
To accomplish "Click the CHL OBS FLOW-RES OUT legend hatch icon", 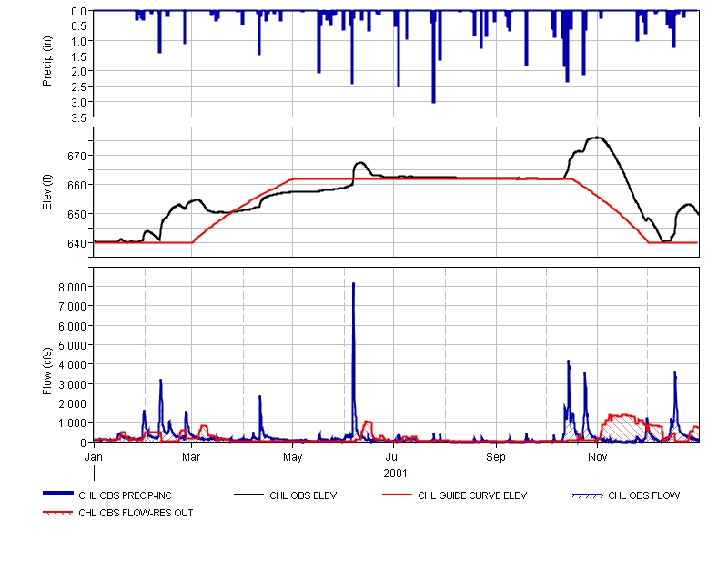I will (57, 513).
